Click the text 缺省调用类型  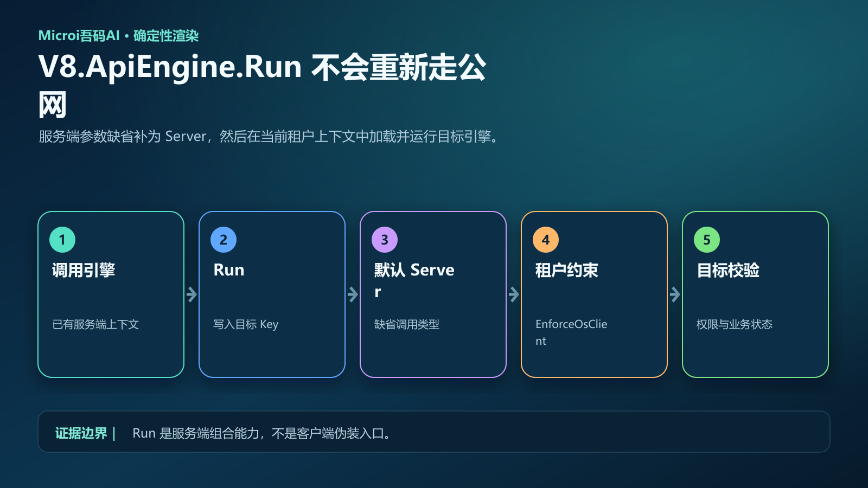tap(407, 324)
